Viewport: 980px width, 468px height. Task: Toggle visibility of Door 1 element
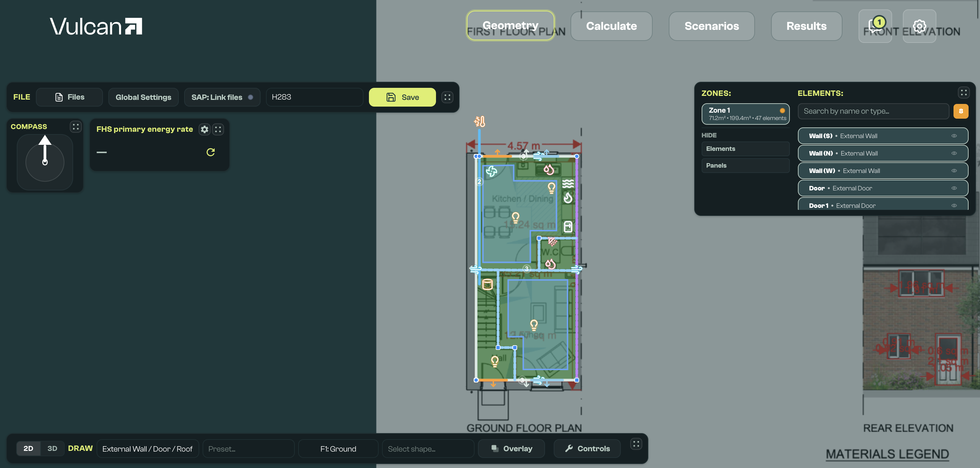click(954, 205)
